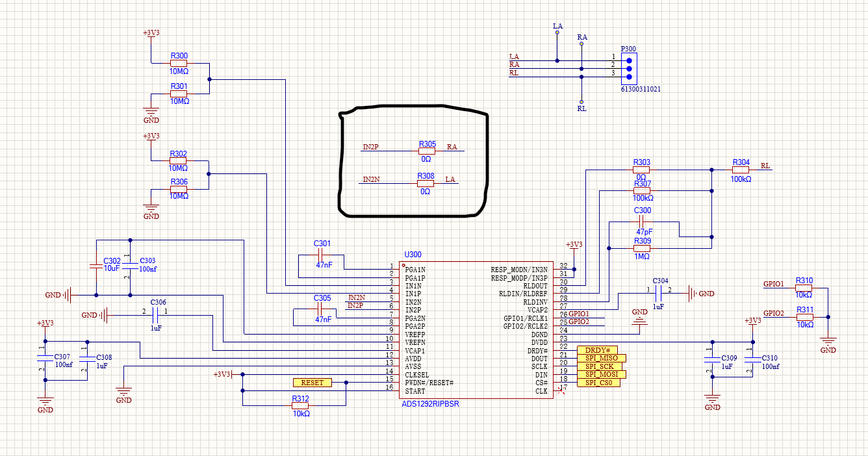Select the PWDN#/RESET# pin name
This screenshot has height=456, width=868.
point(429,383)
